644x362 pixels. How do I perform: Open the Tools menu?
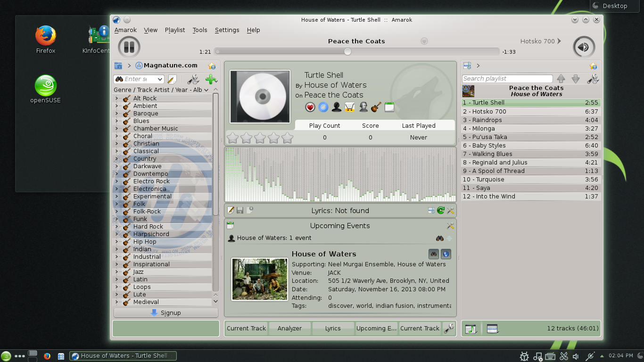pos(200,30)
